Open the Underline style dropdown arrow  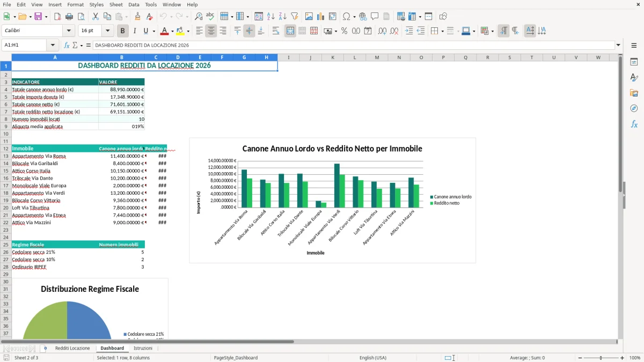click(x=153, y=31)
